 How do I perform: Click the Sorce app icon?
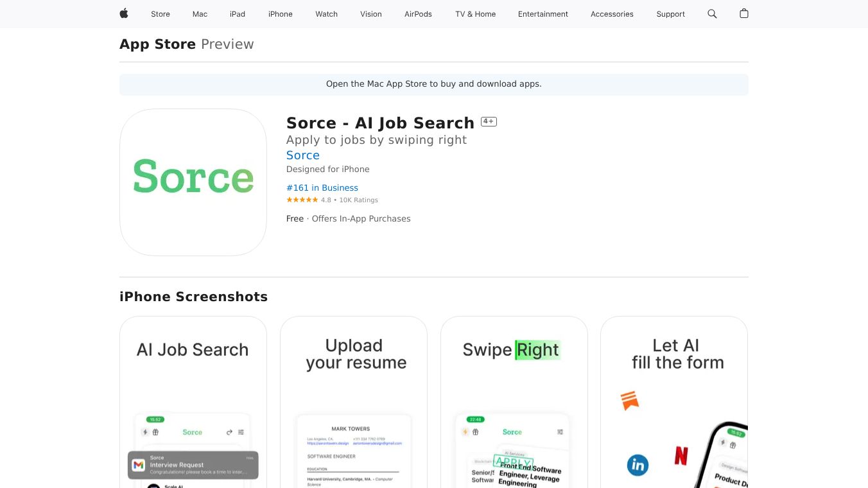[x=193, y=182]
